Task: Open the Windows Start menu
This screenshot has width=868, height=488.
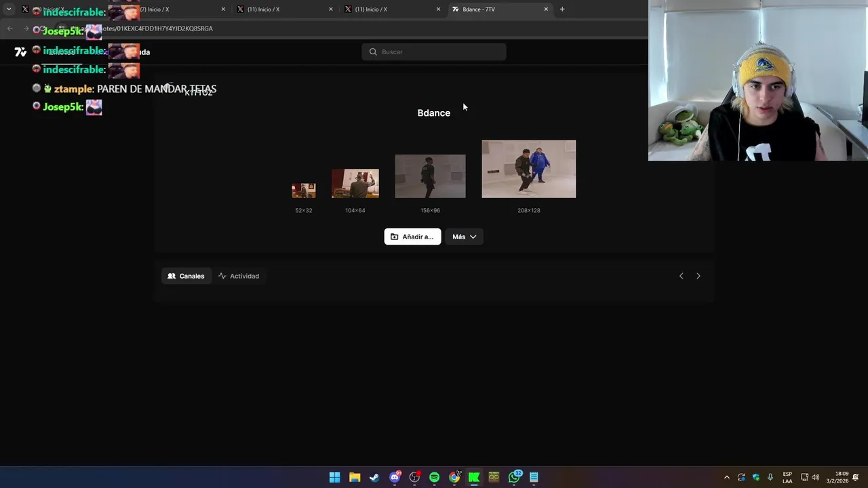Action: click(335, 477)
